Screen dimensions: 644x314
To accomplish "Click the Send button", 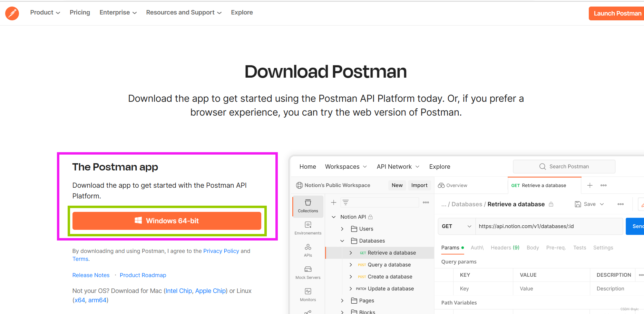I will 635,226.
